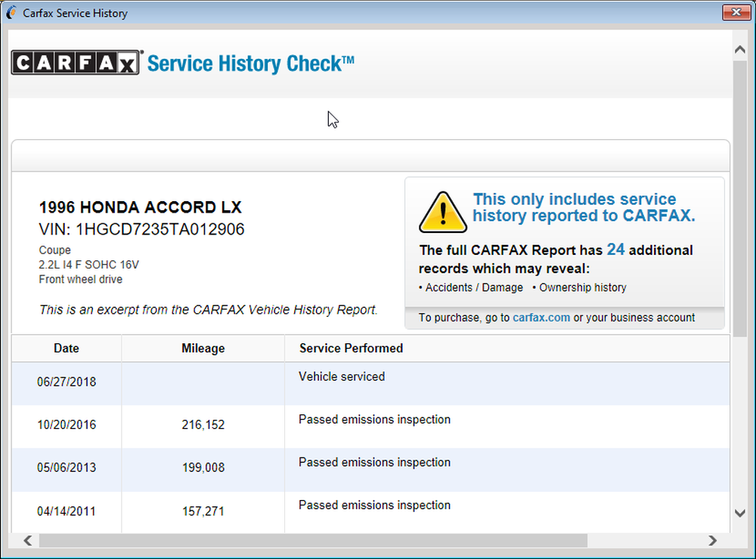Click the Mileage column header
Viewport: 756px width, 559px height.
pos(203,348)
